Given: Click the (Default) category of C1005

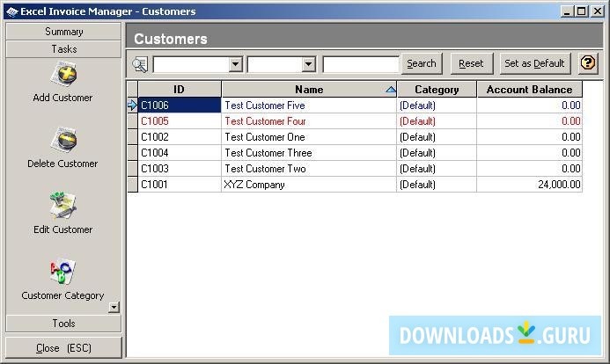Looking at the screenshot, I should 417,121.
